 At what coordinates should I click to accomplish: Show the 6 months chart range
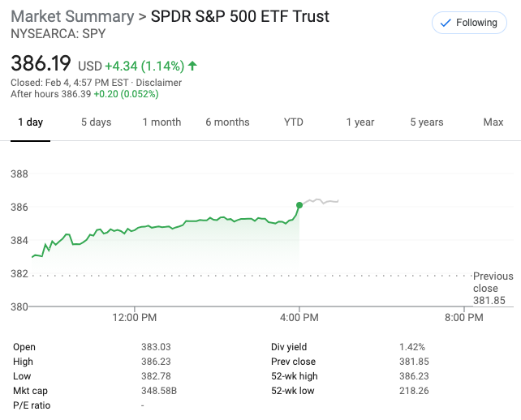pyautogui.click(x=227, y=122)
